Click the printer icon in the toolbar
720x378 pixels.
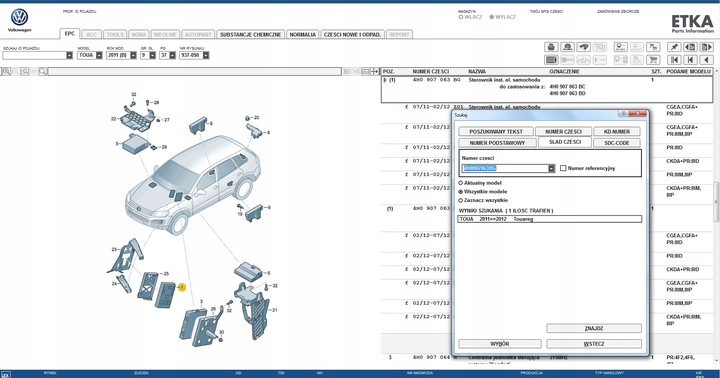(x=551, y=47)
